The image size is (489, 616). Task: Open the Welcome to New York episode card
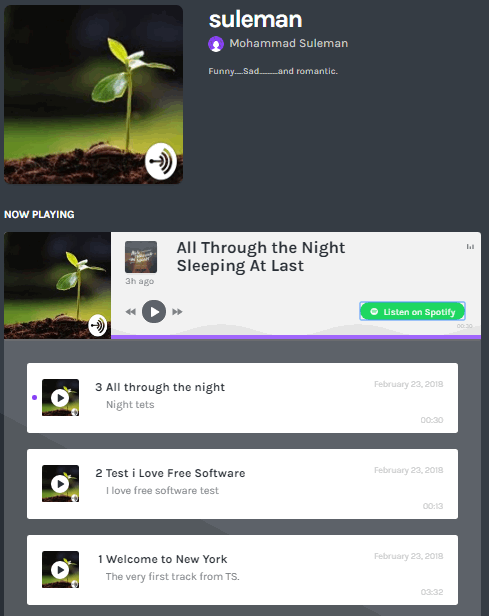coord(242,570)
